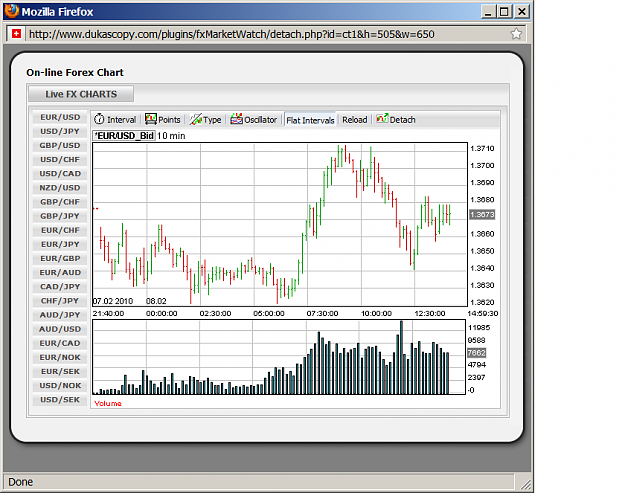625x493 pixels.
Task: Switch chart to CAD/JPY
Action: 60,287
